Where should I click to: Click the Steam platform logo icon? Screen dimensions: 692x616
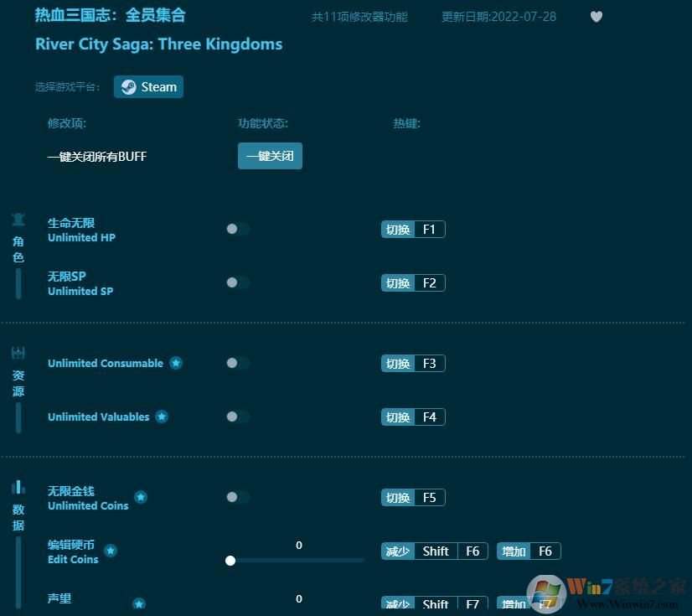click(129, 86)
